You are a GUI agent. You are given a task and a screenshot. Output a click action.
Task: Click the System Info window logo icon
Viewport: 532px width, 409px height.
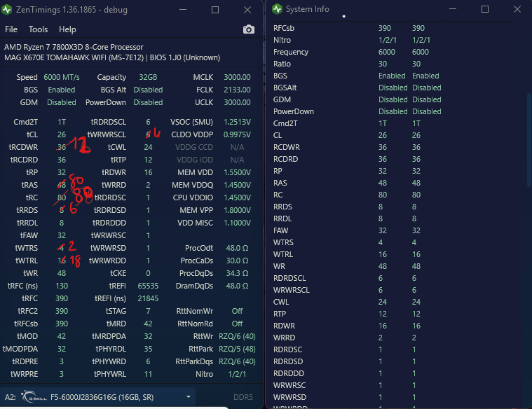(x=277, y=9)
